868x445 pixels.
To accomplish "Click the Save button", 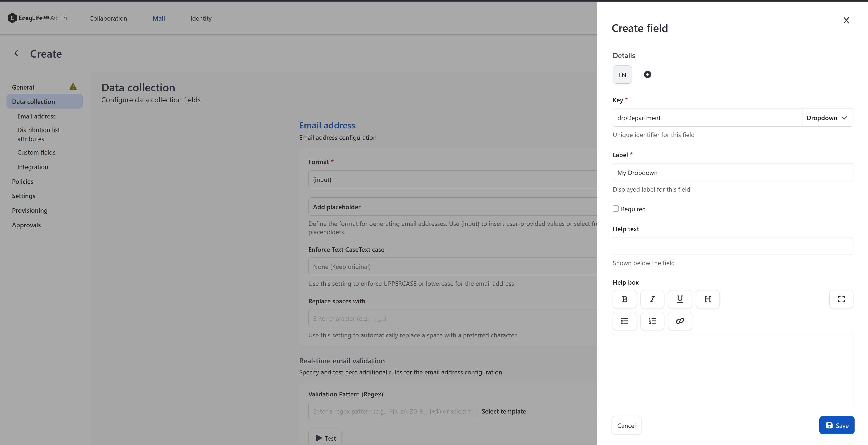I will [836, 425].
